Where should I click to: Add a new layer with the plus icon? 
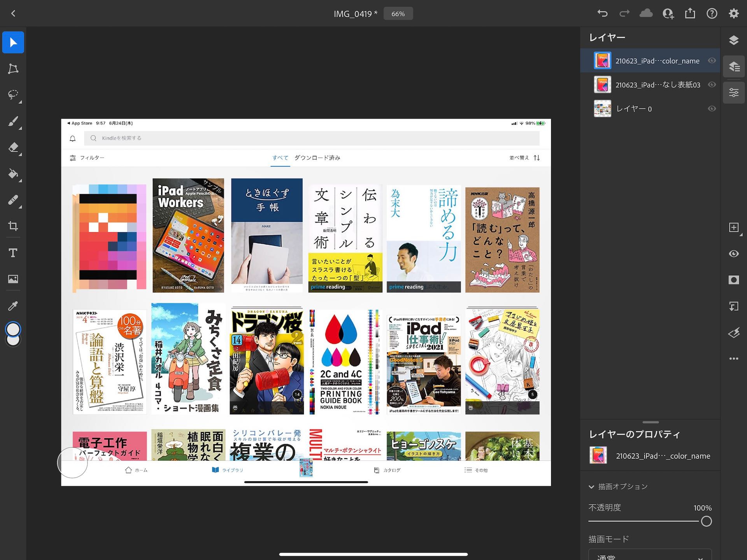[733, 228]
